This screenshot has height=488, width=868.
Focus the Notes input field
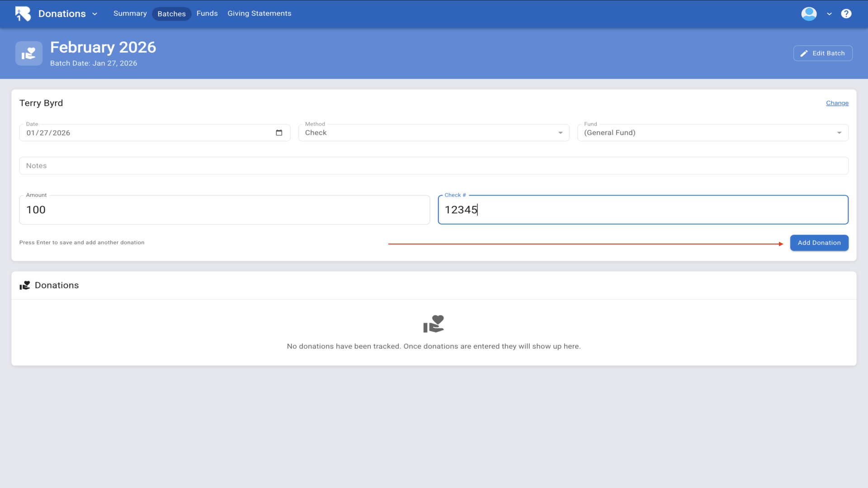[433, 166]
